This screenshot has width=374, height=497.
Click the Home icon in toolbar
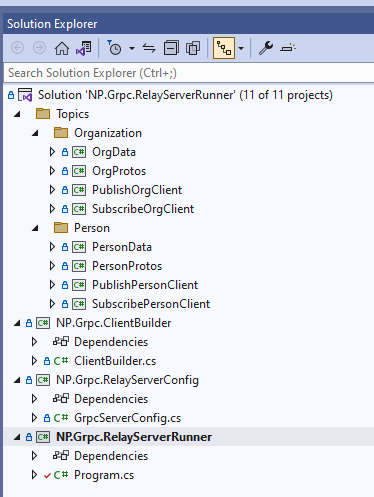(62, 48)
